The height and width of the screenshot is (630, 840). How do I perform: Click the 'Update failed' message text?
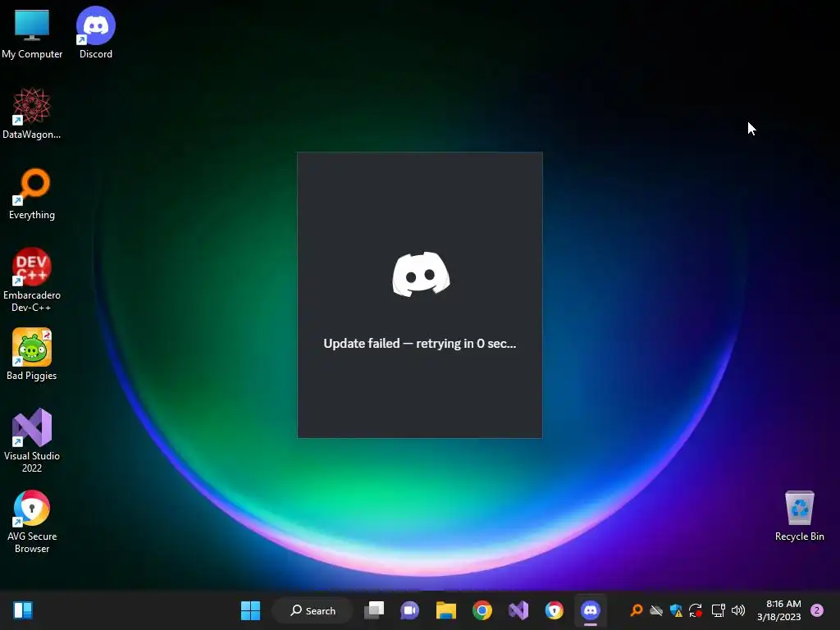pos(420,344)
